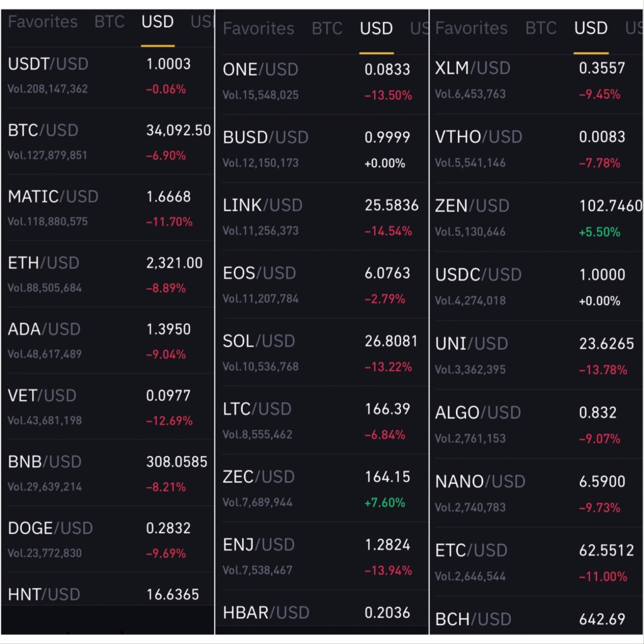Select the XLM/USD market

[472, 68]
